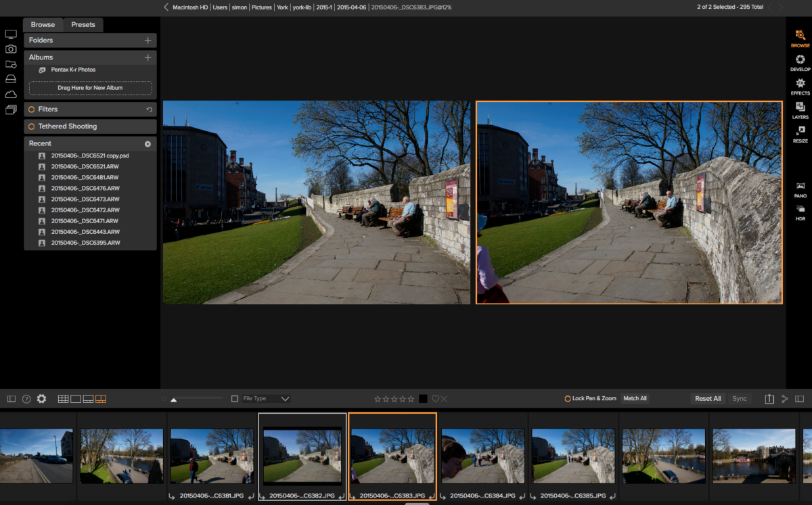
Task: Toggle the right panel icon in the bottom bar
Action: pos(800,399)
